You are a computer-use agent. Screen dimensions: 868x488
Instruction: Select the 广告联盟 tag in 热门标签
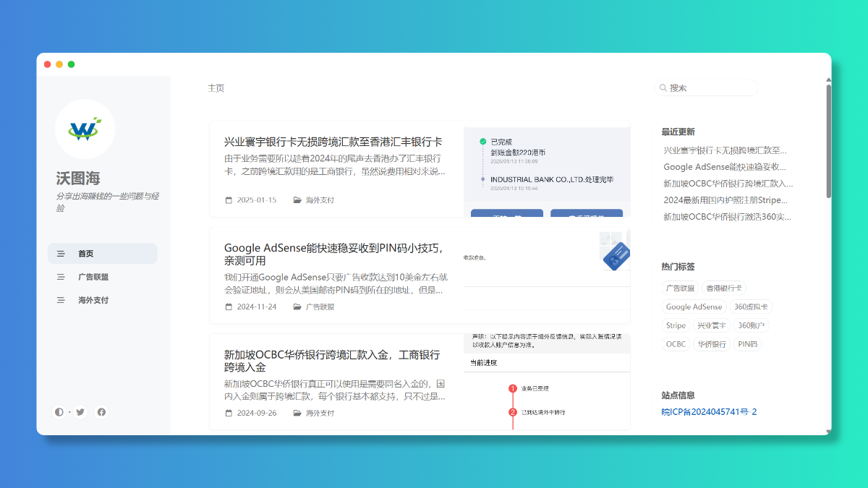point(680,288)
